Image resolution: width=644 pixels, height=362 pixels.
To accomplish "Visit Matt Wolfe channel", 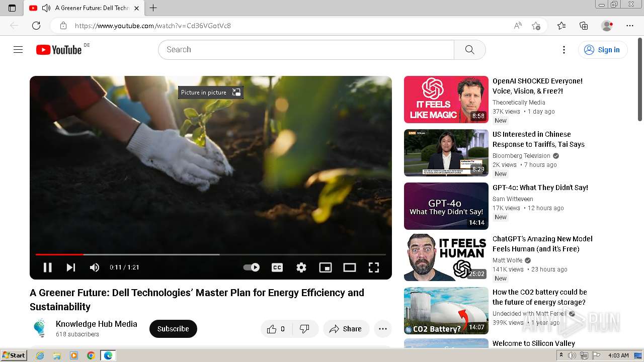I will point(508,260).
